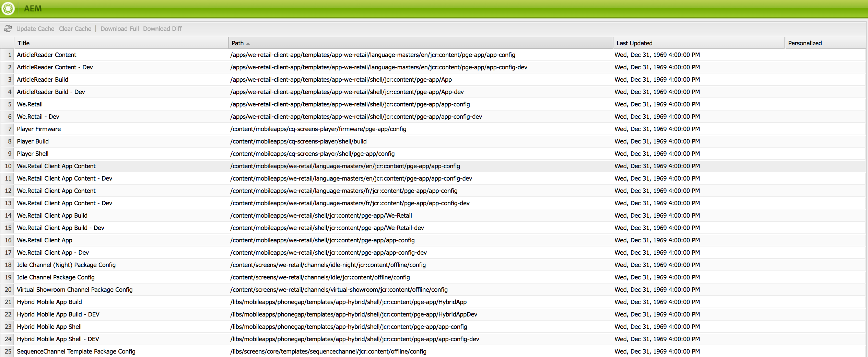This screenshot has height=357, width=868.
Task: Click the We.Retail title in row 5
Action: 30,104
